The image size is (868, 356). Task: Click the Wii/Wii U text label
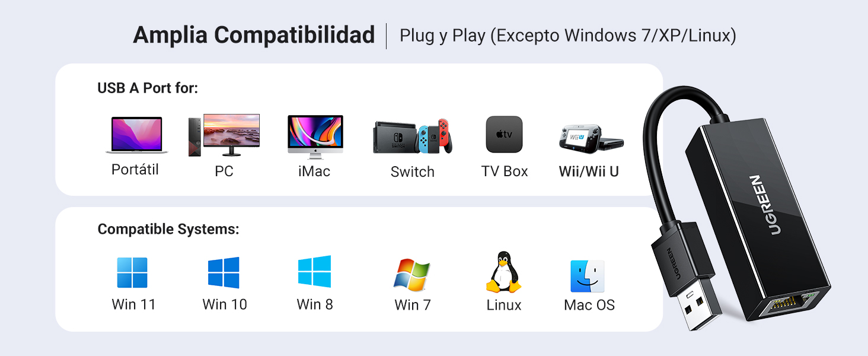[x=589, y=171]
